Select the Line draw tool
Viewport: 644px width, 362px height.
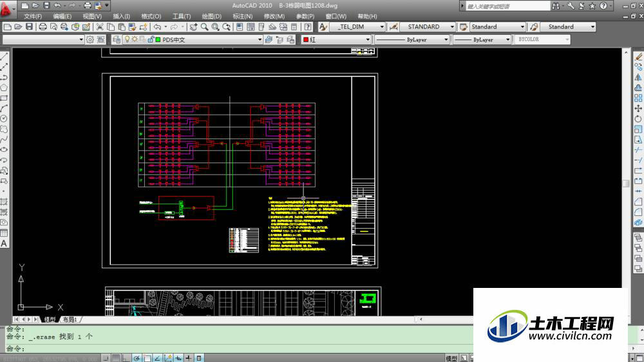point(4,56)
